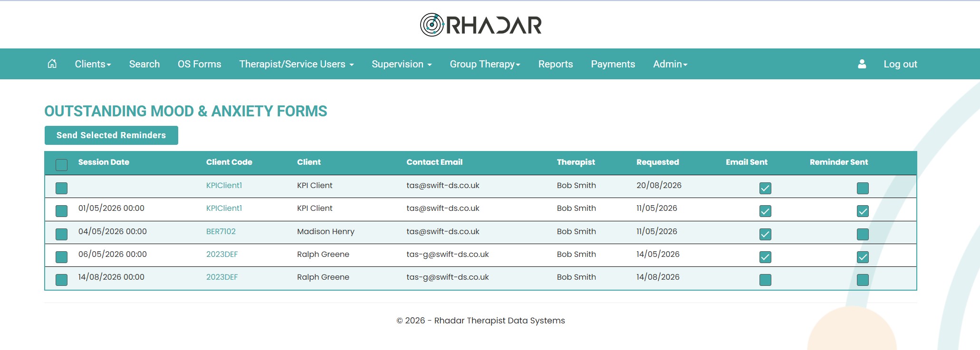Click the Session Date column header
The width and height of the screenshot is (980, 350).
click(x=104, y=162)
